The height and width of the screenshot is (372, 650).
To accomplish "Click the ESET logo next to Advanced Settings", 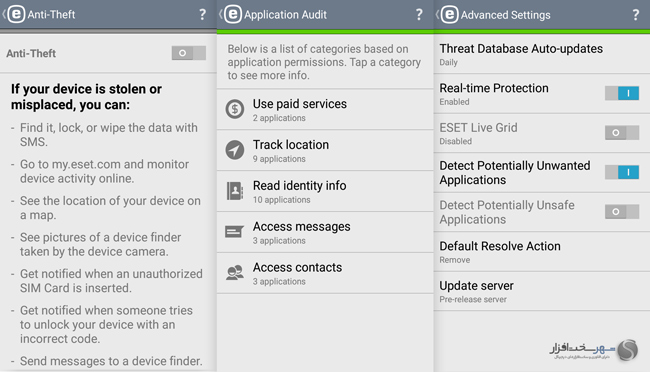I will pyautogui.click(x=450, y=15).
